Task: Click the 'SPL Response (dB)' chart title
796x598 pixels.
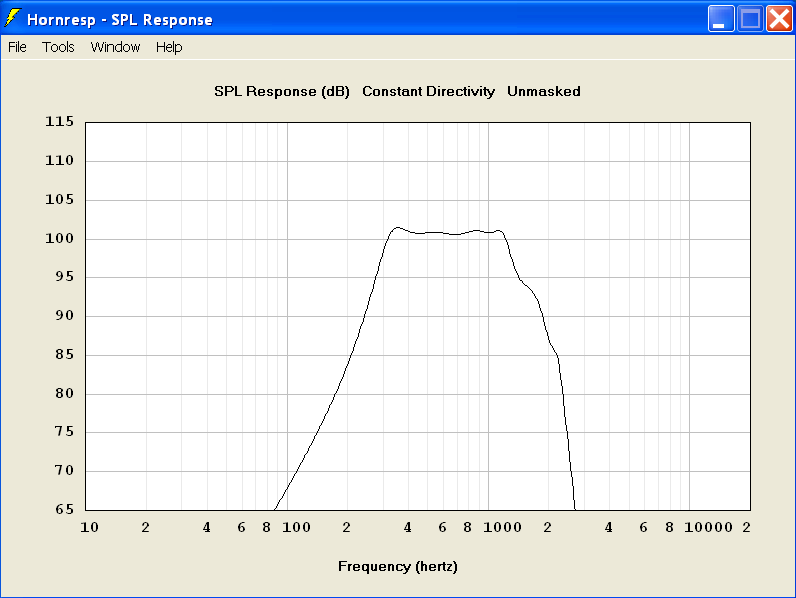Action: click(282, 91)
